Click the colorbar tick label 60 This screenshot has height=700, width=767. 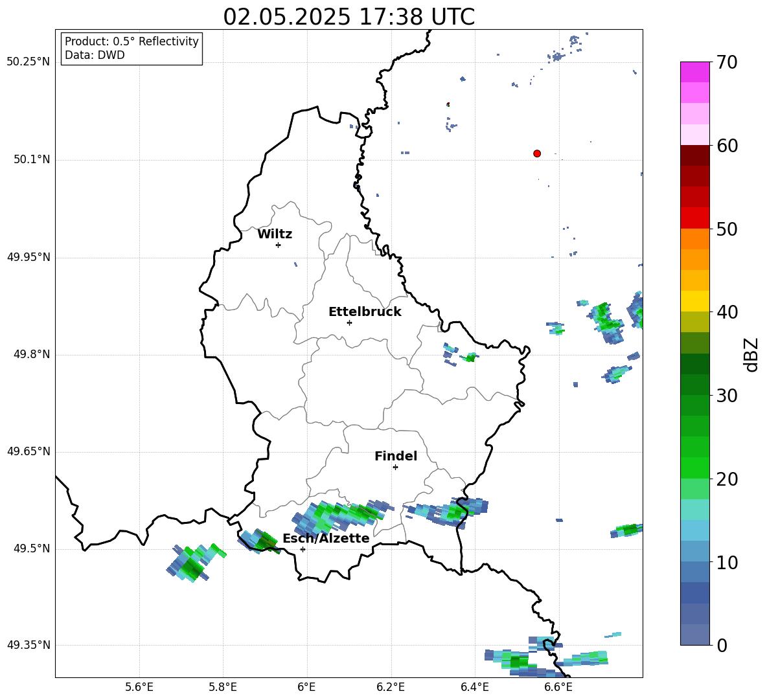tap(727, 146)
